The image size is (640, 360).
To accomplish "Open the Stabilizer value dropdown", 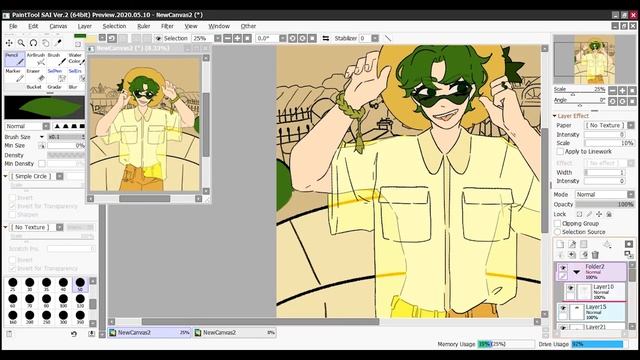I will point(375,38).
